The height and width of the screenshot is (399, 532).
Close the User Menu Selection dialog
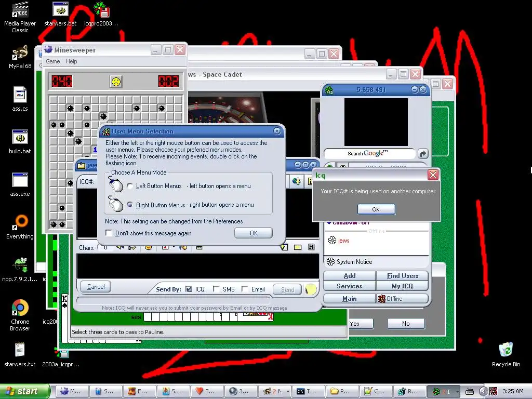277,131
